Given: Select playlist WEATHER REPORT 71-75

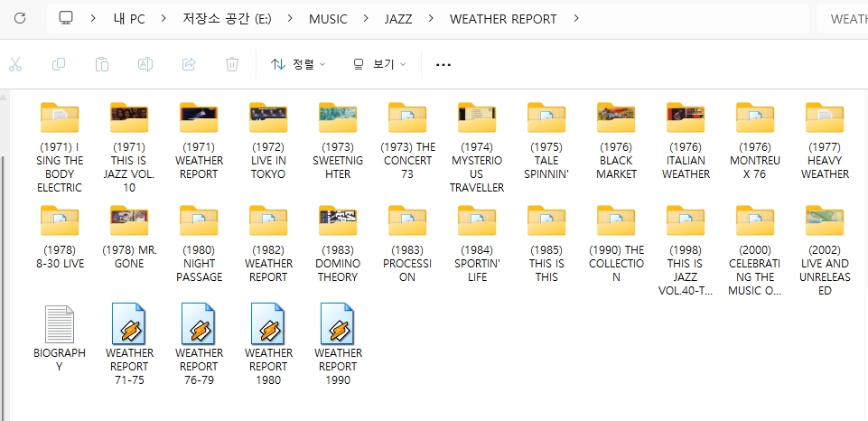Looking at the screenshot, I should click(x=129, y=344).
